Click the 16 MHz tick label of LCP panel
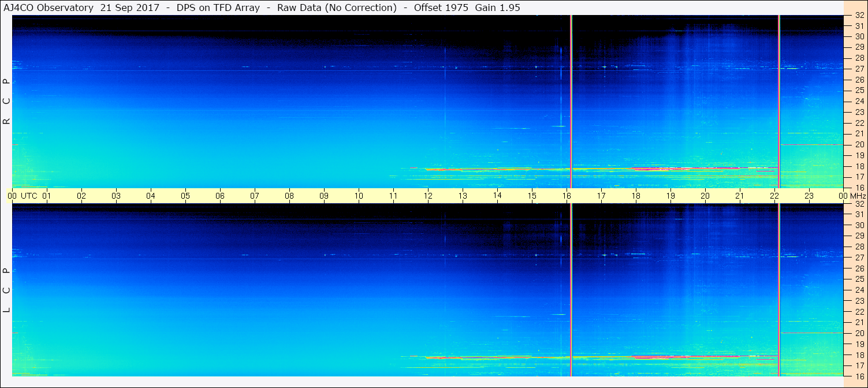Image resolution: width=868 pixels, height=388 pixels. 859,376
